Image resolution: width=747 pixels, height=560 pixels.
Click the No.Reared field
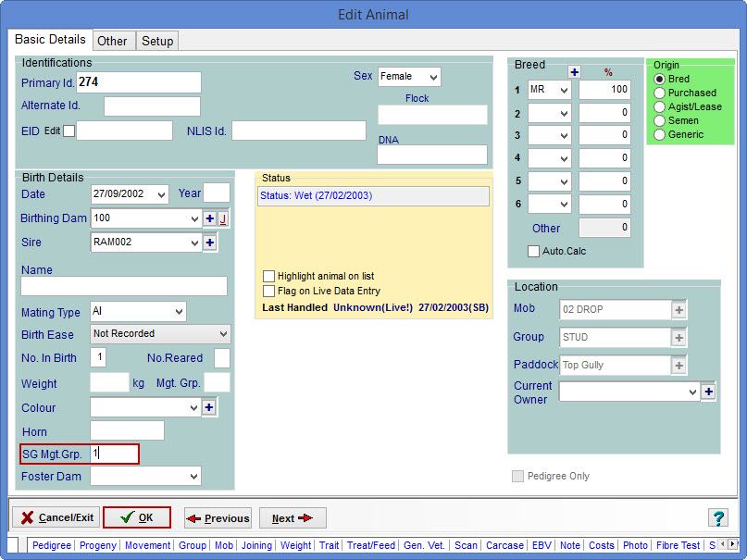point(222,358)
